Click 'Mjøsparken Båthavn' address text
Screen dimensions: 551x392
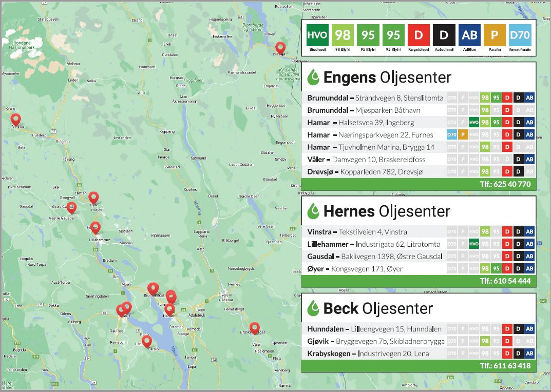click(388, 110)
